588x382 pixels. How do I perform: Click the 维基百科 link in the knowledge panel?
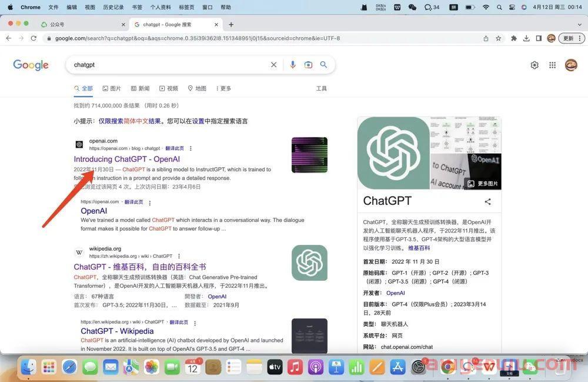click(419, 248)
